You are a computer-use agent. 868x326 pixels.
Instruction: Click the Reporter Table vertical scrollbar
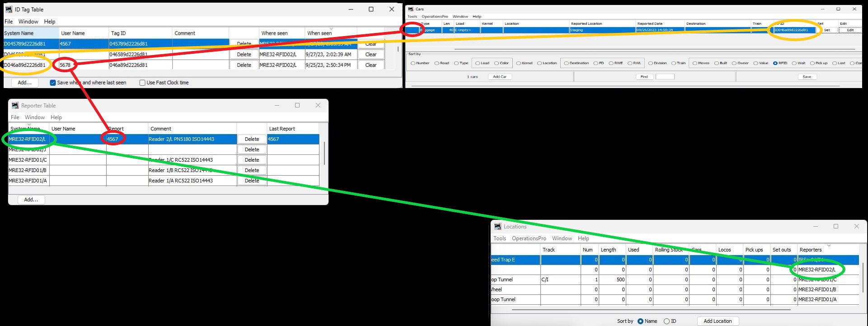(324, 153)
